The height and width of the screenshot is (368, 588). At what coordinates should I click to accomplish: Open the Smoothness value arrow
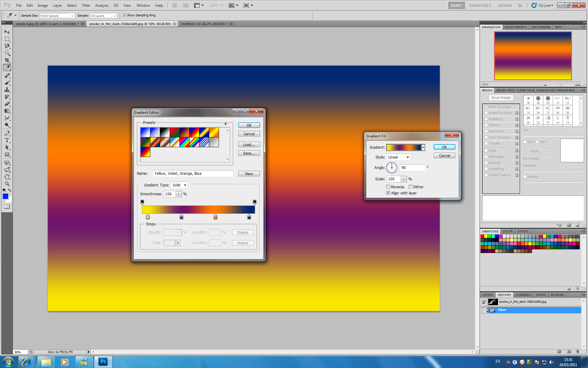[x=179, y=194]
